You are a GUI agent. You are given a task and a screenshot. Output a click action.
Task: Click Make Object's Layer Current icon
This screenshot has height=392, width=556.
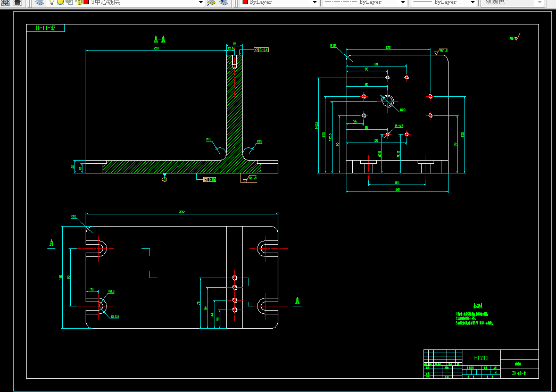click(x=211, y=2)
